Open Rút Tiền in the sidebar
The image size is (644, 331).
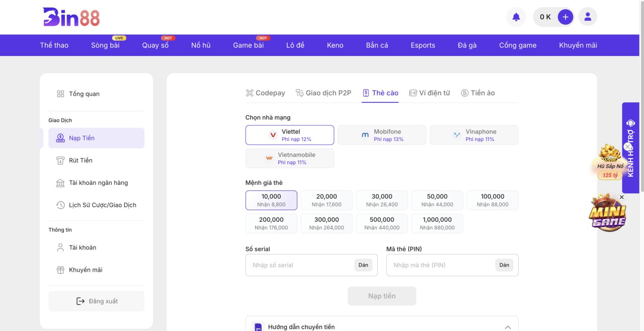[80, 160]
